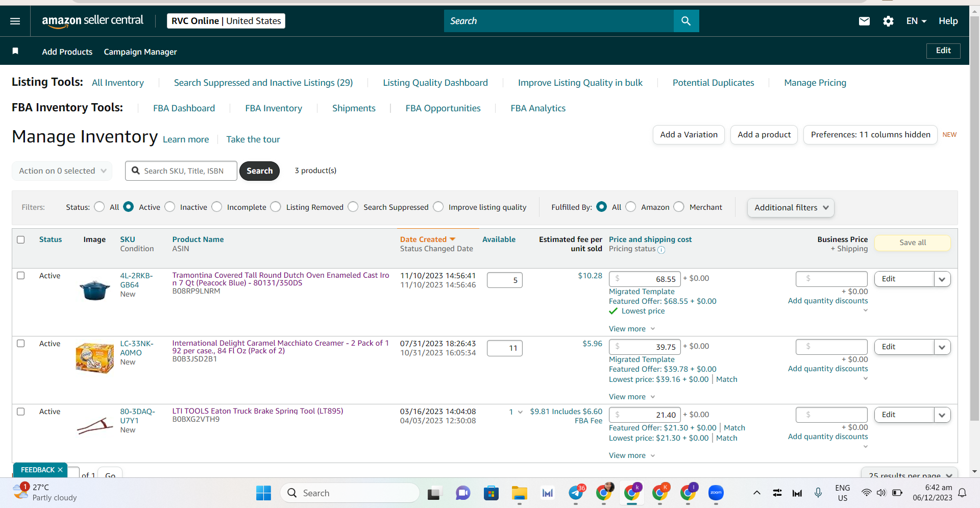
Task: Expand available quantity chevron for LTI TOOLS
Action: (x=520, y=412)
